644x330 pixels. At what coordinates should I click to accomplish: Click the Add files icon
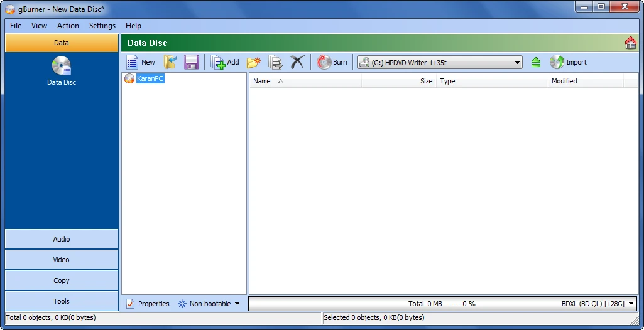[218, 62]
